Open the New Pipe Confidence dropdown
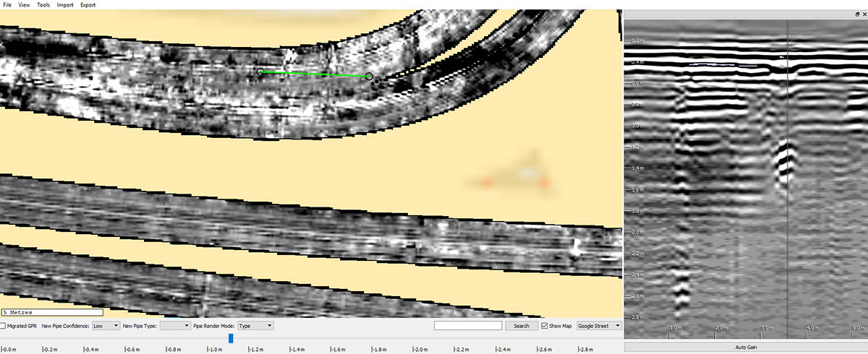 tap(106, 326)
